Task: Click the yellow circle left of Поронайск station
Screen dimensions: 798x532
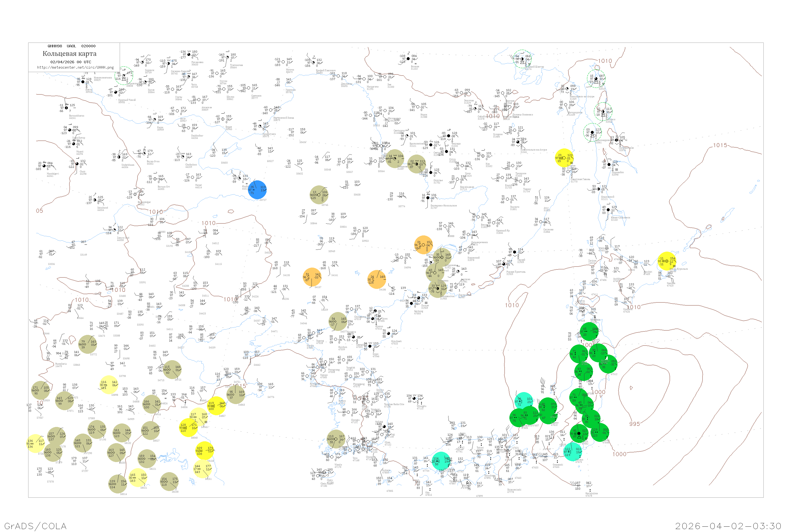Action: 564,158
